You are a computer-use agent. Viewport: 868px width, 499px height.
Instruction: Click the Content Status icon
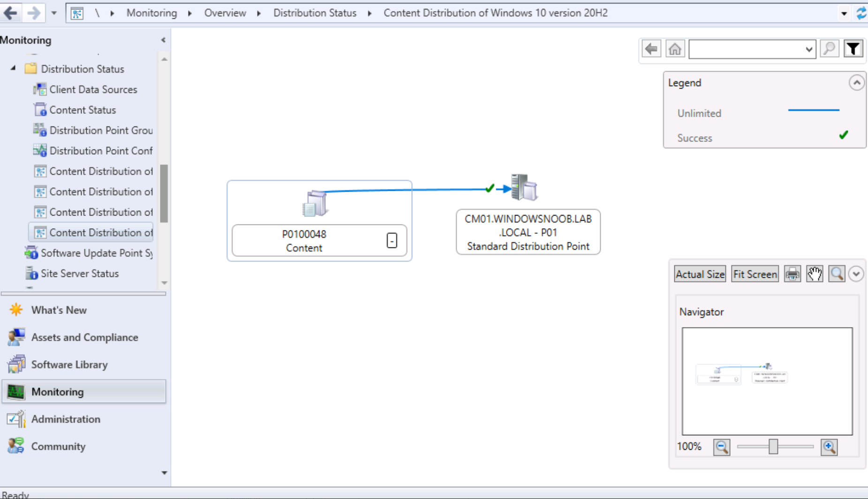[40, 110]
